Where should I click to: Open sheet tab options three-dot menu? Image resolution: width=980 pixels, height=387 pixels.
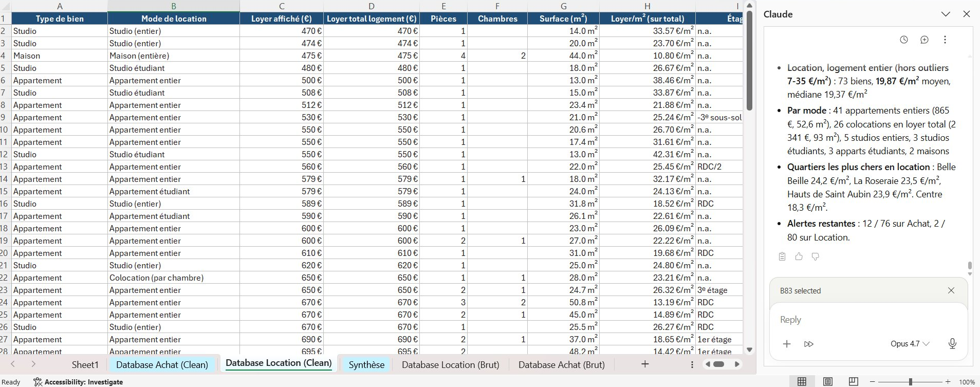pyautogui.click(x=692, y=364)
